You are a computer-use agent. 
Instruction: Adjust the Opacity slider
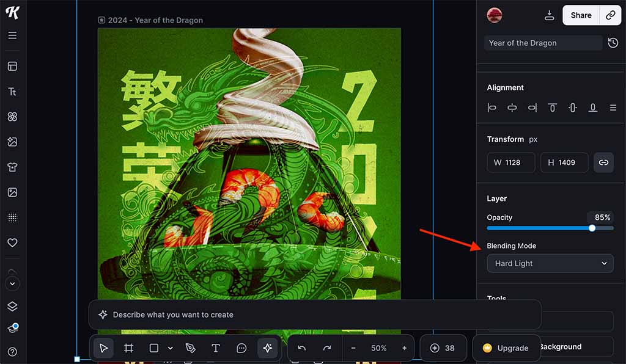591,228
